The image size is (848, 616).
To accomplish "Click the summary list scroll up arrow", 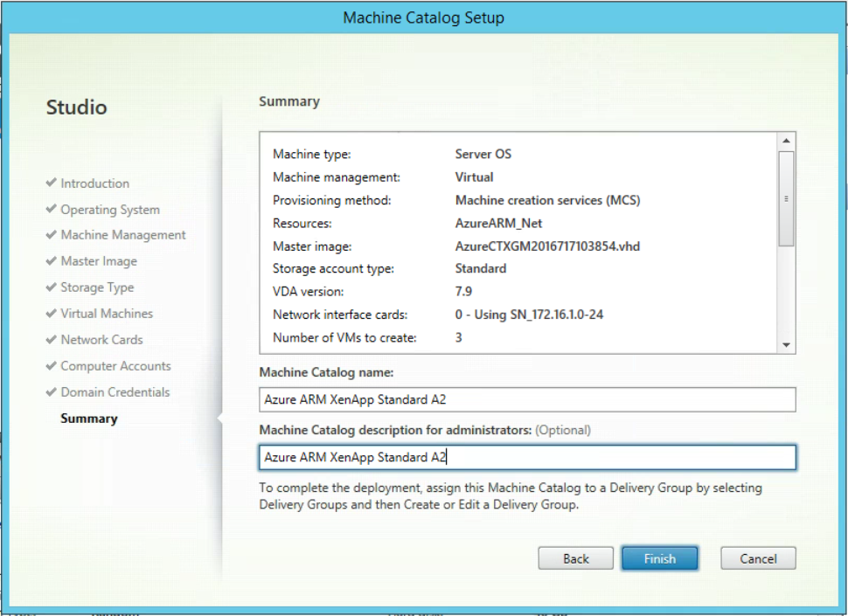I will pyautogui.click(x=786, y=141).
